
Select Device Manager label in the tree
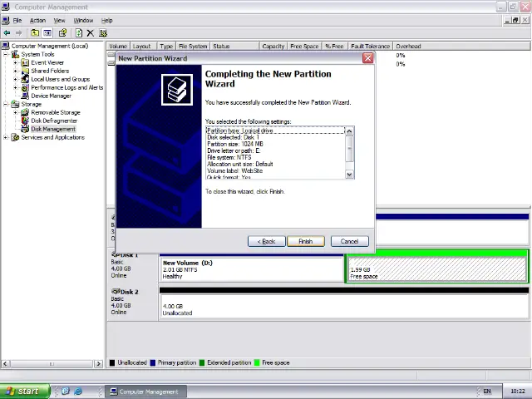click(52, 96)
